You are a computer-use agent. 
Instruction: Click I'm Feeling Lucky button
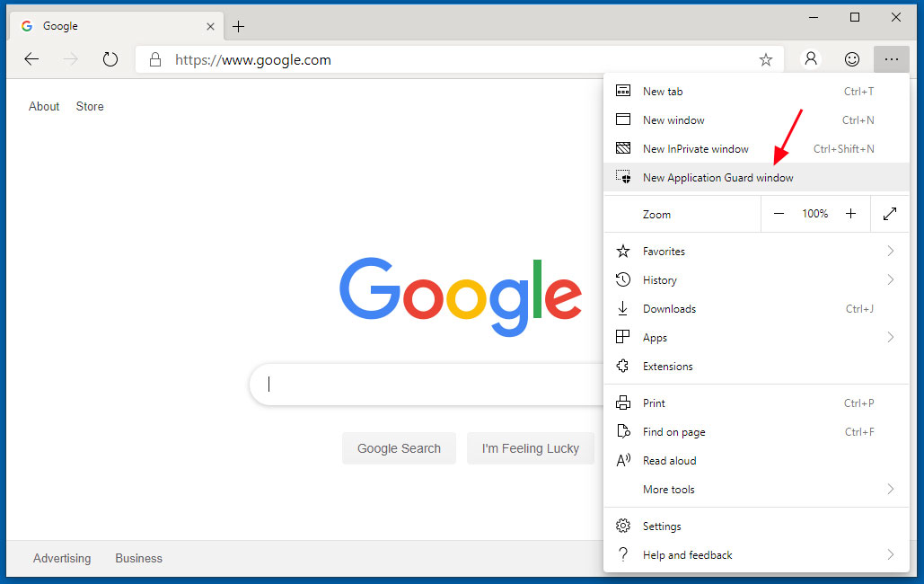[x=531, y=448]
